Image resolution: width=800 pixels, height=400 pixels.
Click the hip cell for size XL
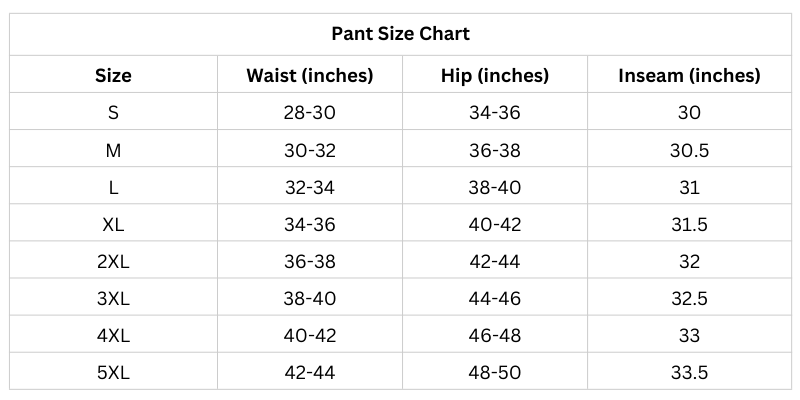pyautogui.click(x=495, y=225)
